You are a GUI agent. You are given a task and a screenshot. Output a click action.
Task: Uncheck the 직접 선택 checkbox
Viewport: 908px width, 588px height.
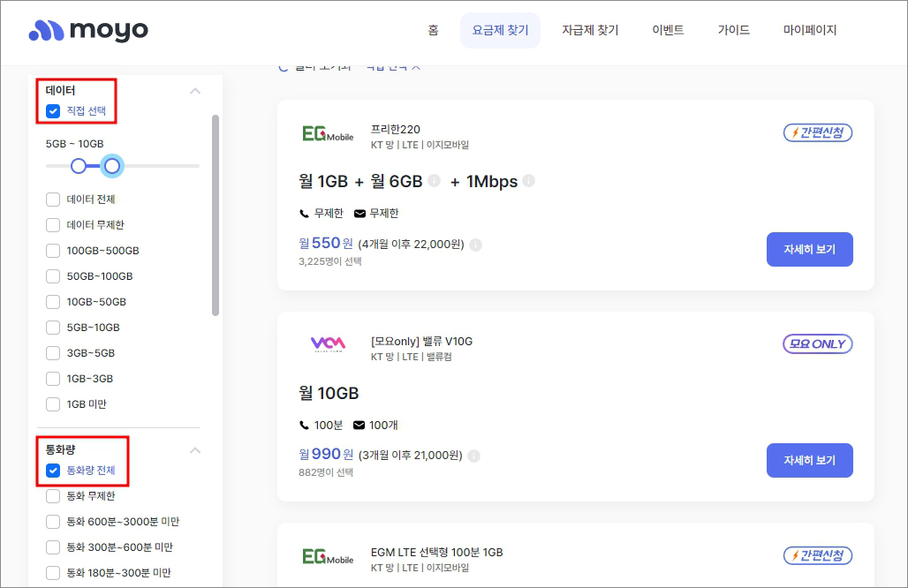point(53,111)
